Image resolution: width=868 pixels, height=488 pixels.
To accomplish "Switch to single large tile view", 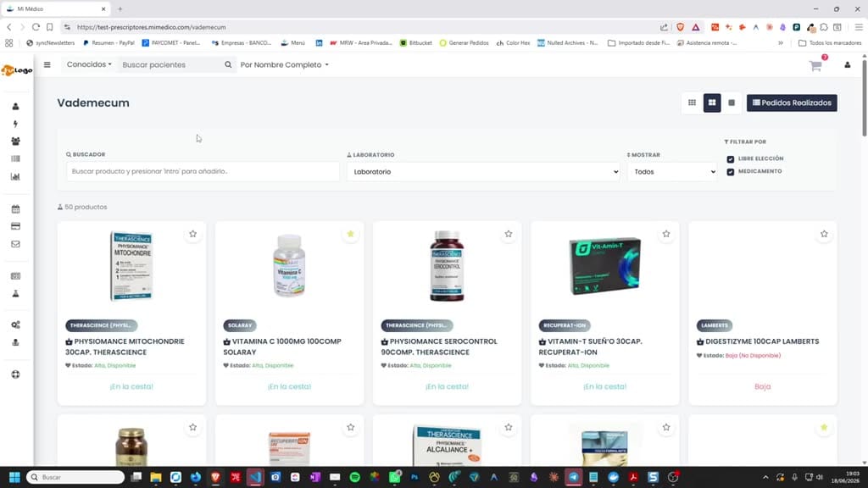I will 732,103.
